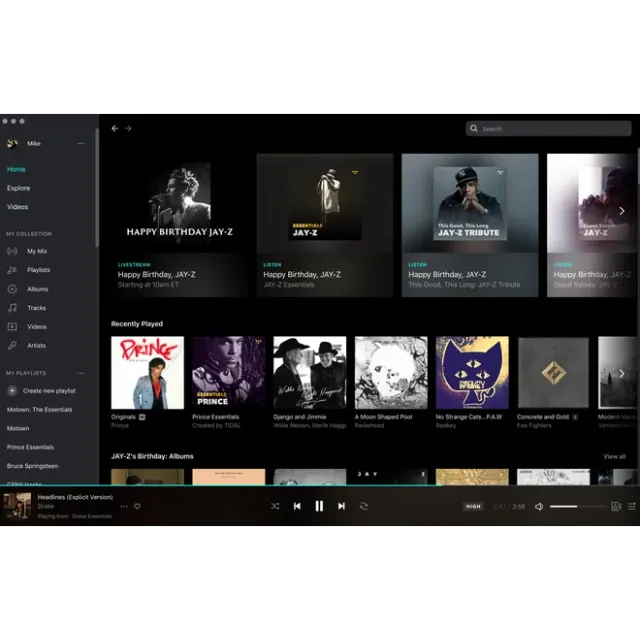Seek on the teal track progress bar
This screenshot has width=640, height=640.
pos(320,485)
